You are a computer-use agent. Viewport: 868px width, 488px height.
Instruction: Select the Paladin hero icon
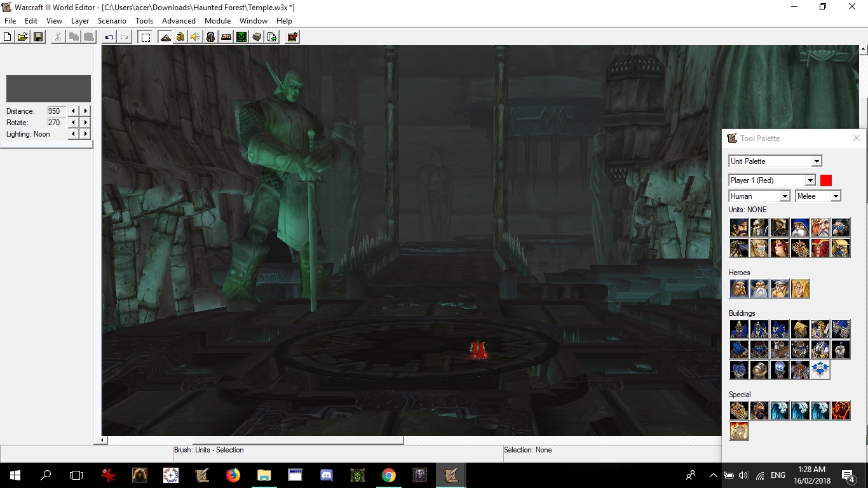(739, 288)
